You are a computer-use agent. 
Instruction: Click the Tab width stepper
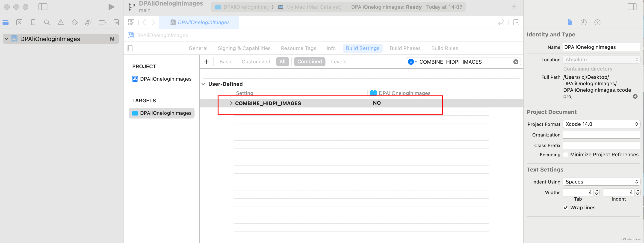pyautogui.click(x=597, y=192)
